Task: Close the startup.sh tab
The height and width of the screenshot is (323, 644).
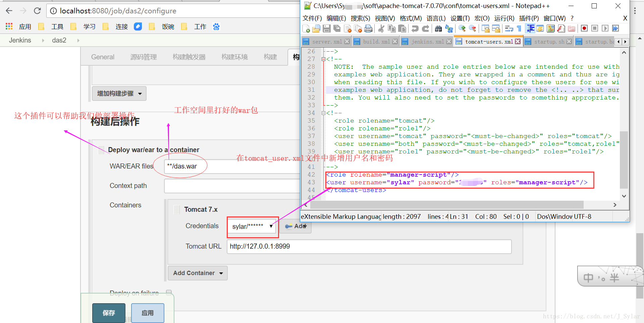Action: click(x=569, y=42)
